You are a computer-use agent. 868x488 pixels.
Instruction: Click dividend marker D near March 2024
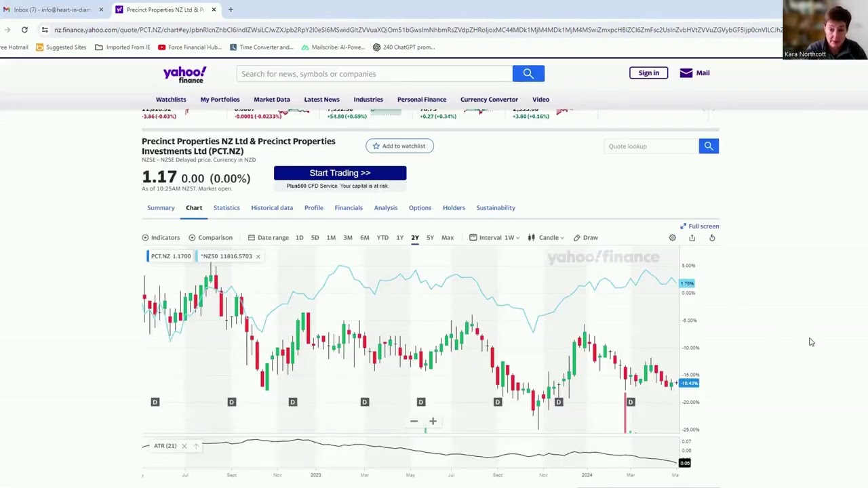click(x=630, y=402)
